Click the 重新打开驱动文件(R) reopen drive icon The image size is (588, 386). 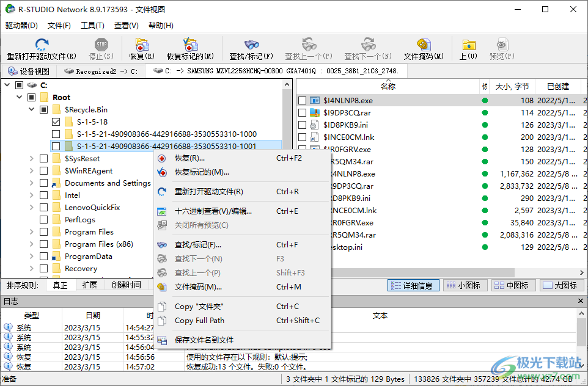(42, 48)
